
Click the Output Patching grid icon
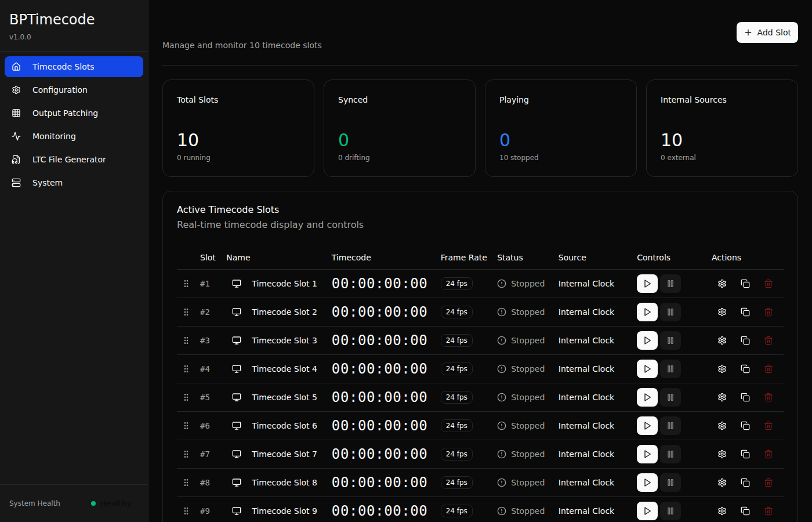pyautogui.click(x=16, y=113)
